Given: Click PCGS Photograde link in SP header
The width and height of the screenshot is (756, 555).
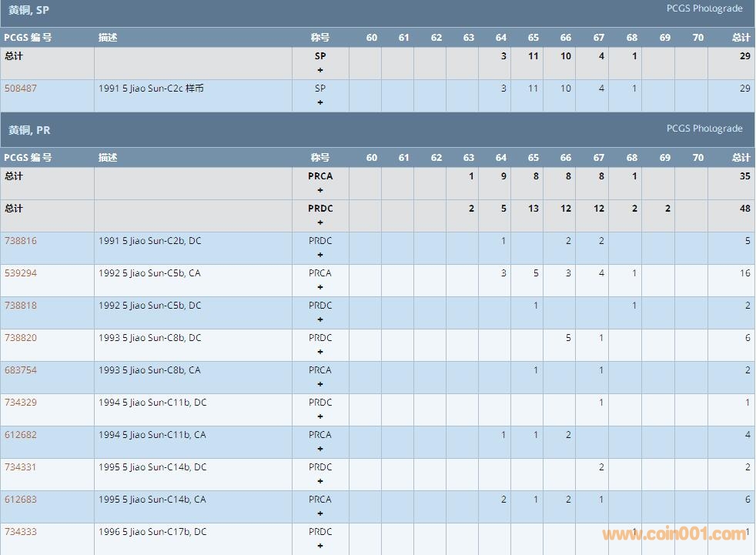Looking at the screenshot, I should coord(704,8).
